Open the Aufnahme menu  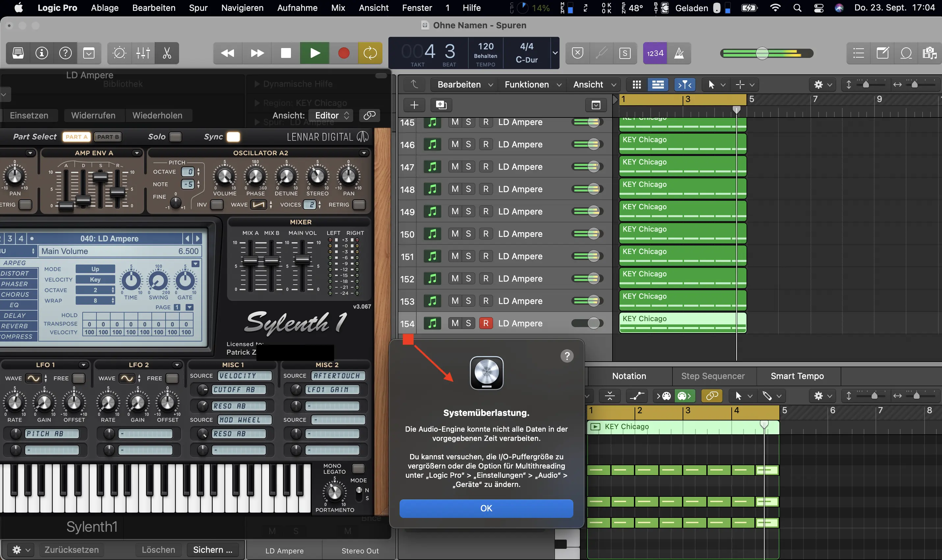297,8
